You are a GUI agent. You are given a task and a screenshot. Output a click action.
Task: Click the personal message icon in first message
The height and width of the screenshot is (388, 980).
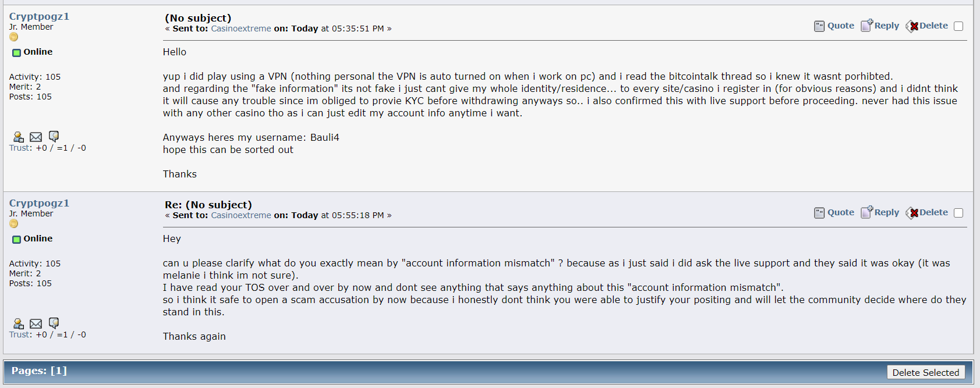tap(54, 136)
